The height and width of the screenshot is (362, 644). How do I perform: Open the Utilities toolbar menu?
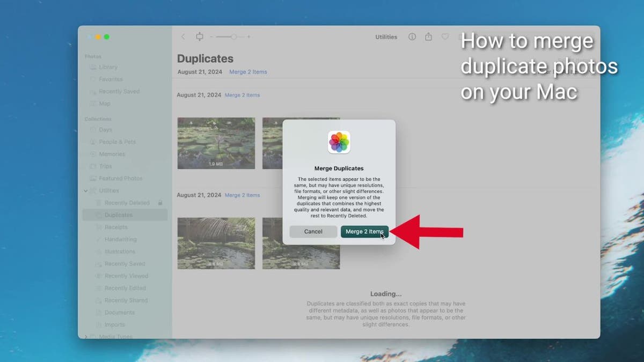pos(386,37)
